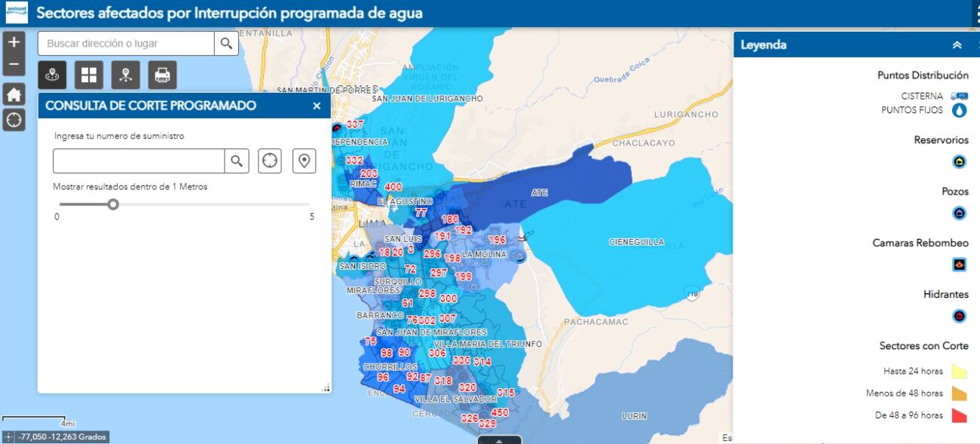Zoom out of the map
This screenshot has width=980, height=444.
pos(14,65)
